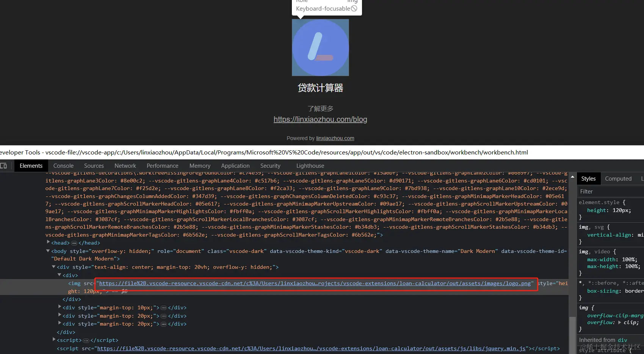The height and width of the screenshot is (354, 644).
Task: Open the Performance tab
Action: pyautogui.click(x=162, y=166)
